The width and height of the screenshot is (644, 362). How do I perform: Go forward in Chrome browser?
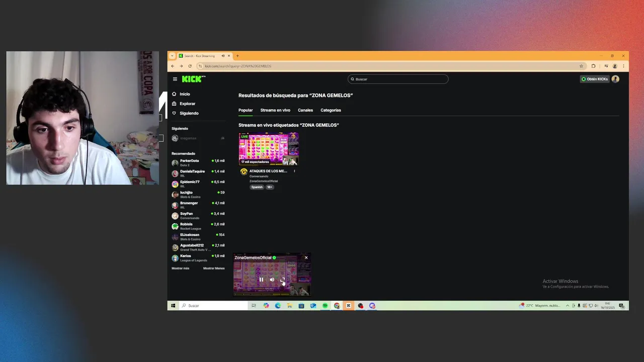point(181,66)
